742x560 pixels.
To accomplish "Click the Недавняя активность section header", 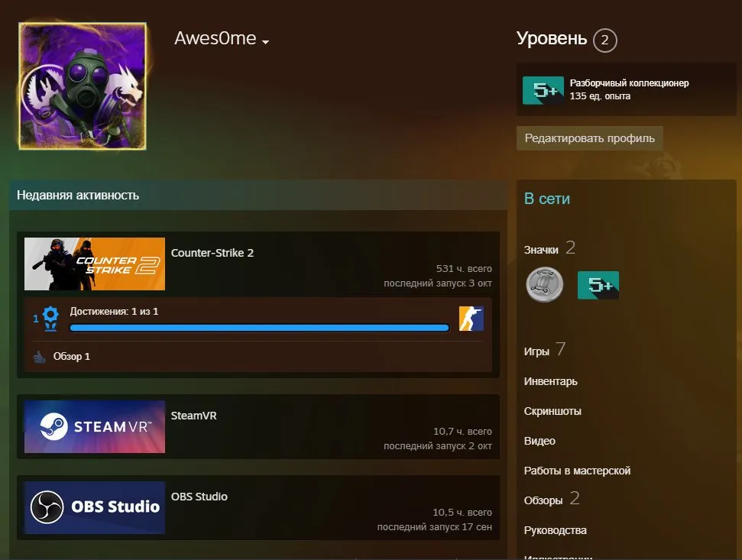I will 78,196.
